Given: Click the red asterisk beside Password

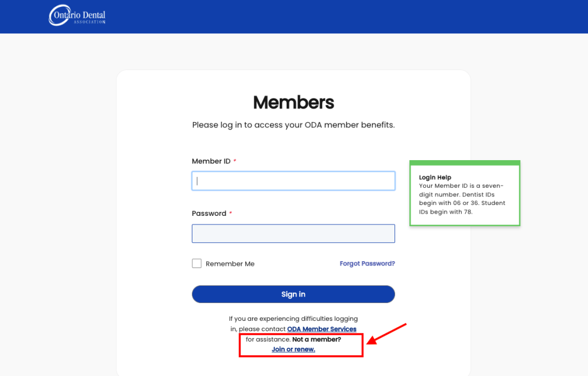Looking at the screenshot, I should 231,213.
